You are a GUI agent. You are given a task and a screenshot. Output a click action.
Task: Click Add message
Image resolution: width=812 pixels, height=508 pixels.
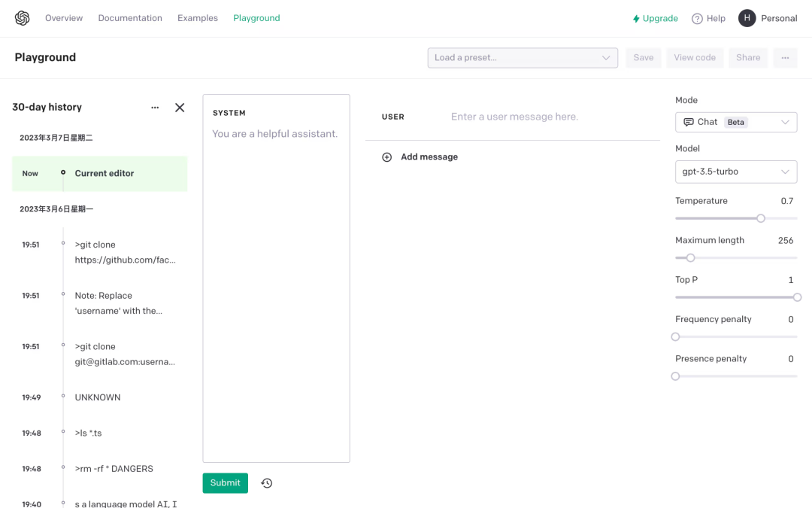coord(429,157)
